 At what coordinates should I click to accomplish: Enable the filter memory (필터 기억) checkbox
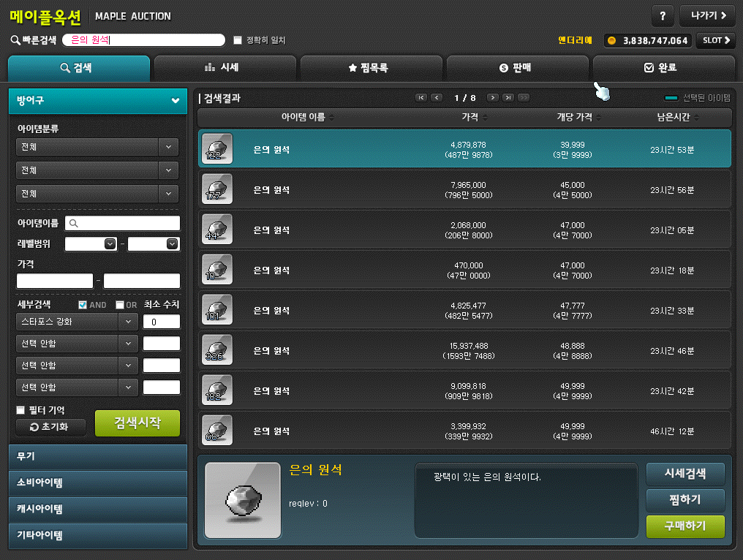[20, 410]
